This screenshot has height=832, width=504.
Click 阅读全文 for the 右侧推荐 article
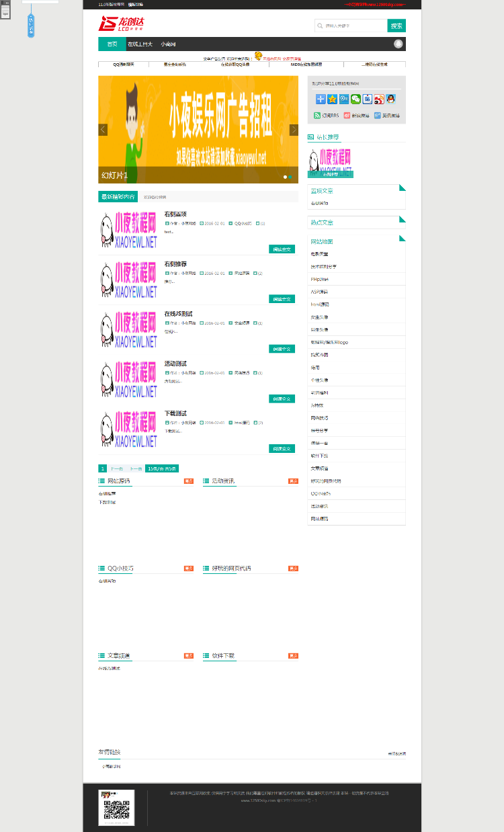[282, 299]
